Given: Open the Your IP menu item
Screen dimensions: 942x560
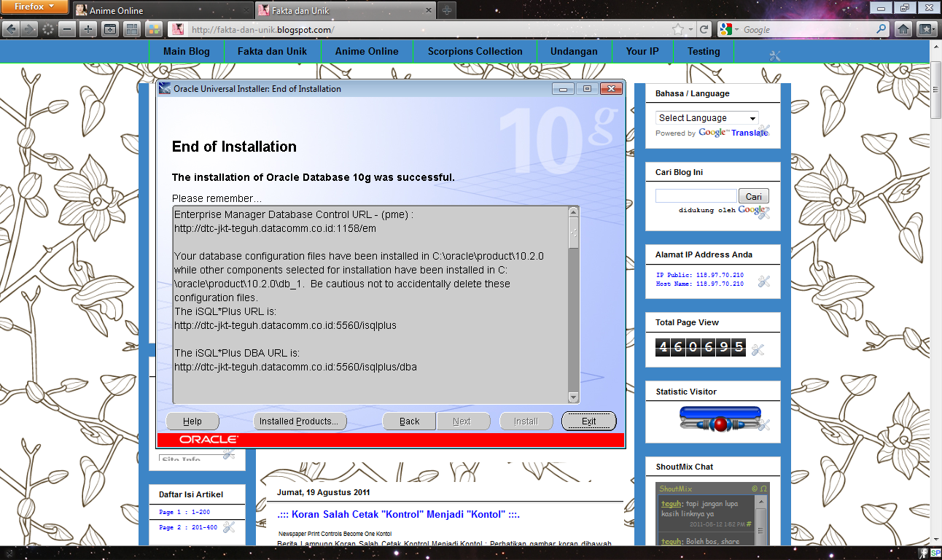Looking at the screenshot, I should (642, 51).
